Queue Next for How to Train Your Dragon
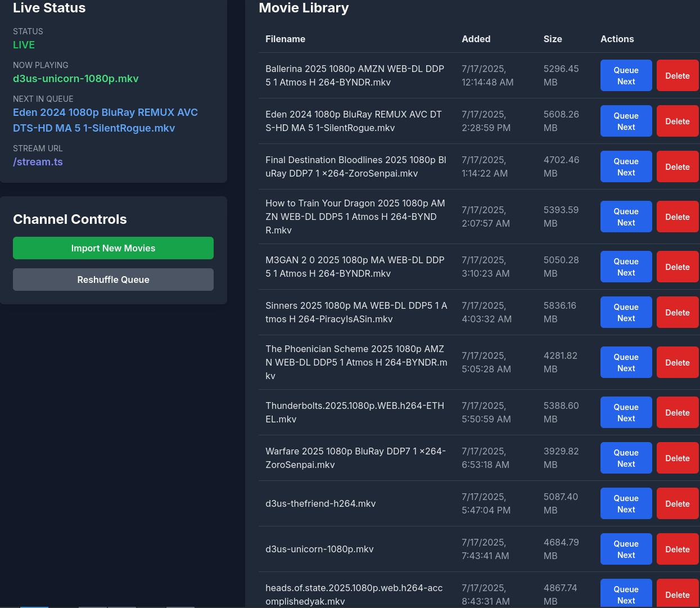Image resolution: width=700 pixels, height=608 pixels. tap(626, 217)
